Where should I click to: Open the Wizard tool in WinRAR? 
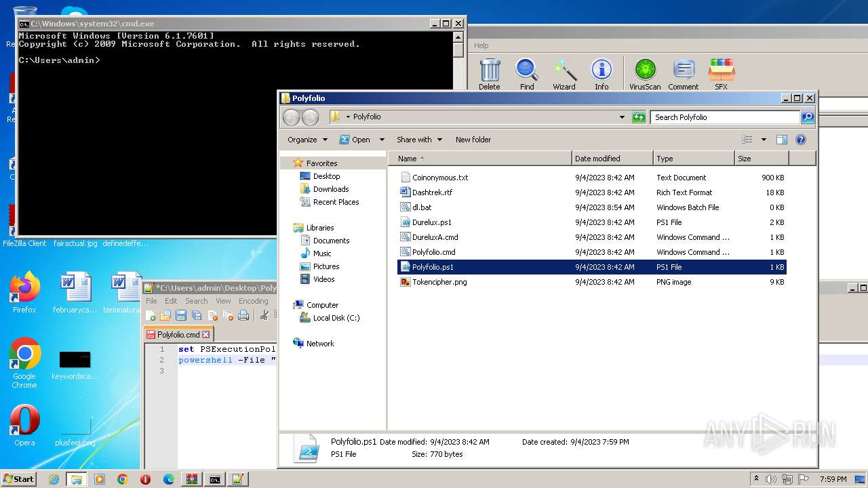tap(564, 74)
